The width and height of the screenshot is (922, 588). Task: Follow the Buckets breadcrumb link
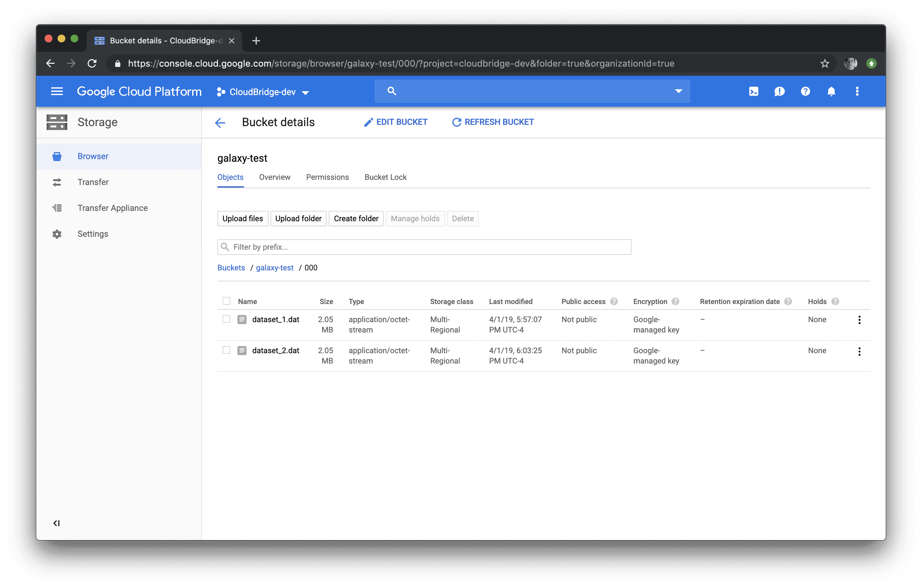click(231, 267)
